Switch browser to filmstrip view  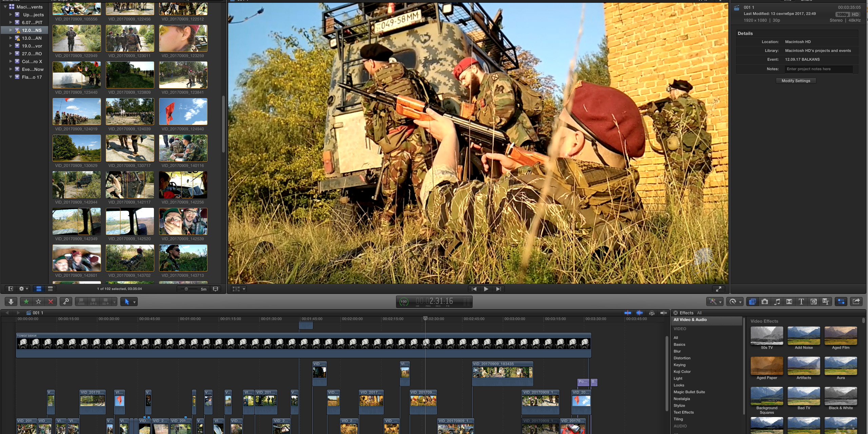39,289
